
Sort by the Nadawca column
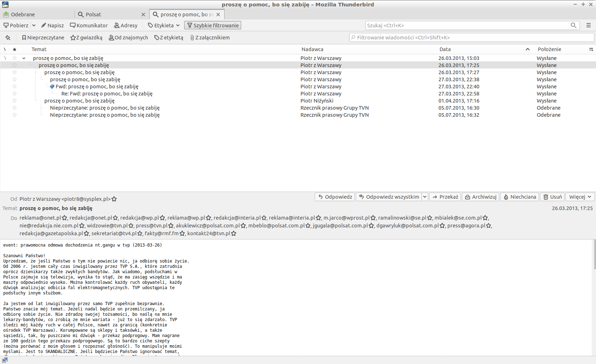(313, 49)
